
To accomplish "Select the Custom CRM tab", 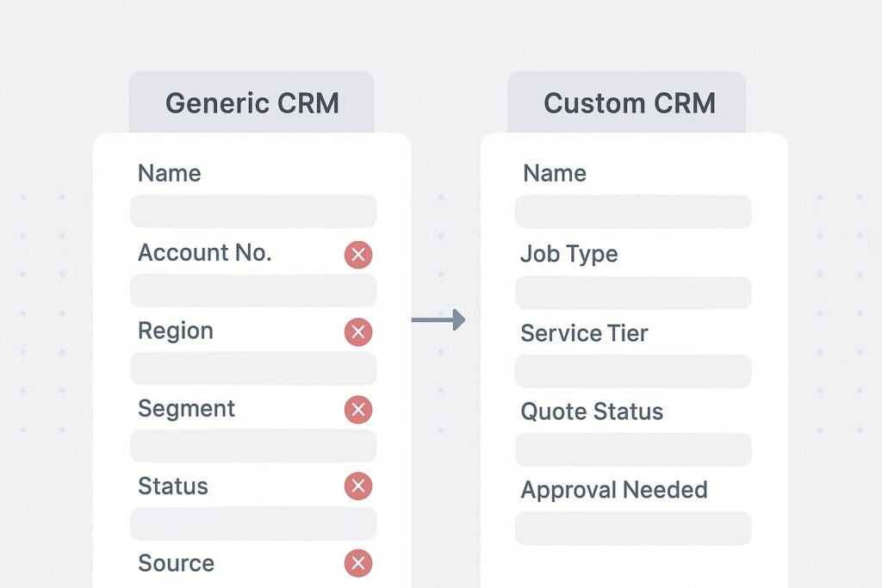I will (x=629, y=103).
